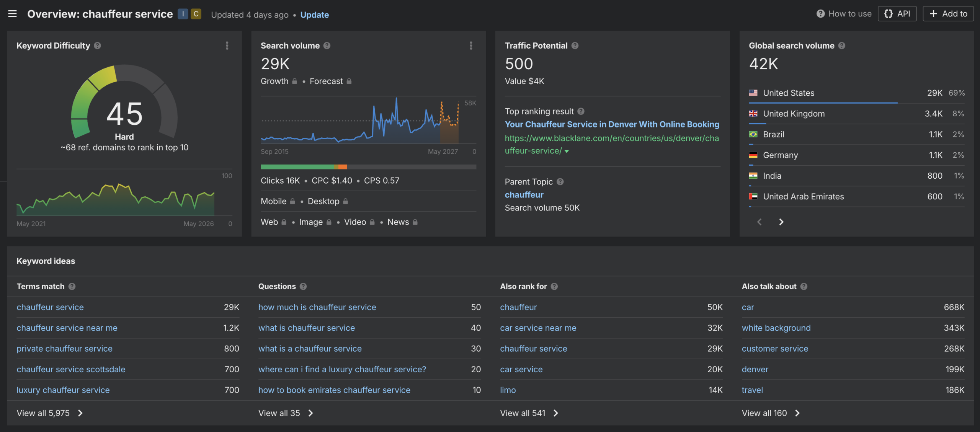Click the API button
Viewport: 980px width, 432px height.
897,14
